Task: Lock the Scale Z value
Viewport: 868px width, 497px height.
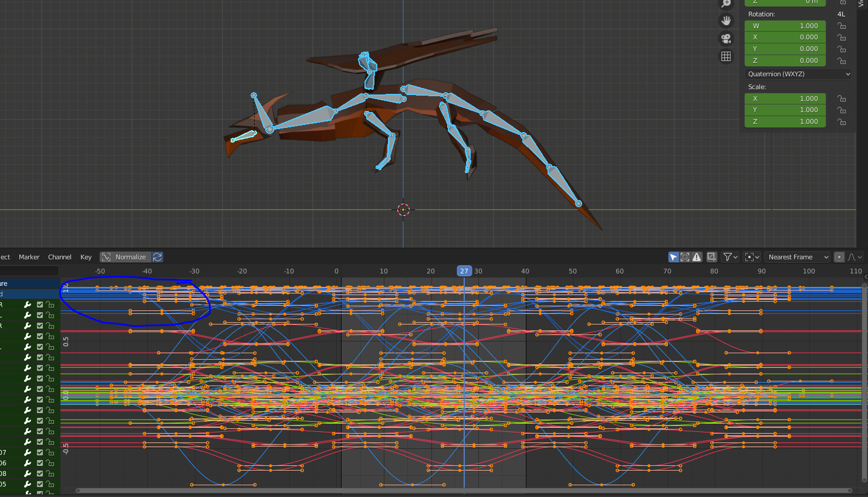Action: (842, 121)
